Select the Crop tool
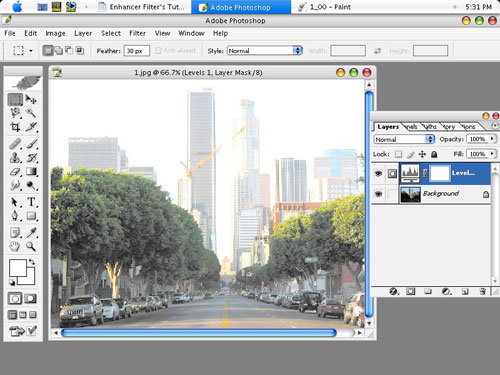Viewport: 500px width, 375px height. click(x=15, y=127)
